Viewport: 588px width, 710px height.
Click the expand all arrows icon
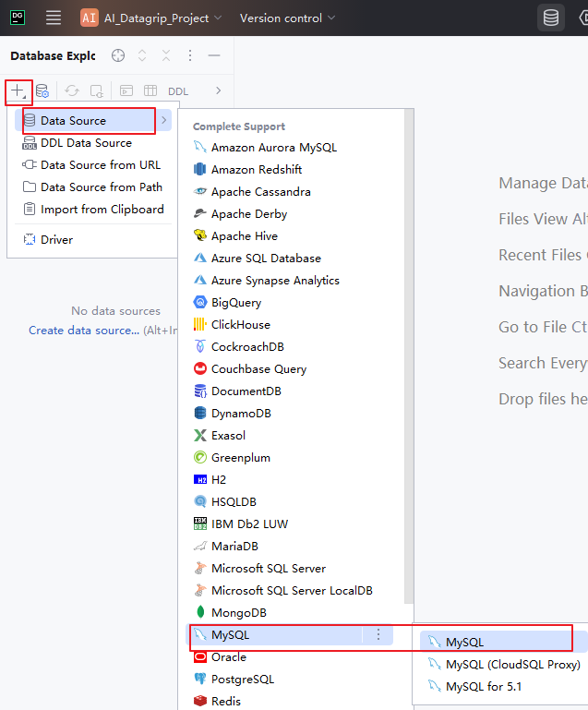click(x=142, y=55)
